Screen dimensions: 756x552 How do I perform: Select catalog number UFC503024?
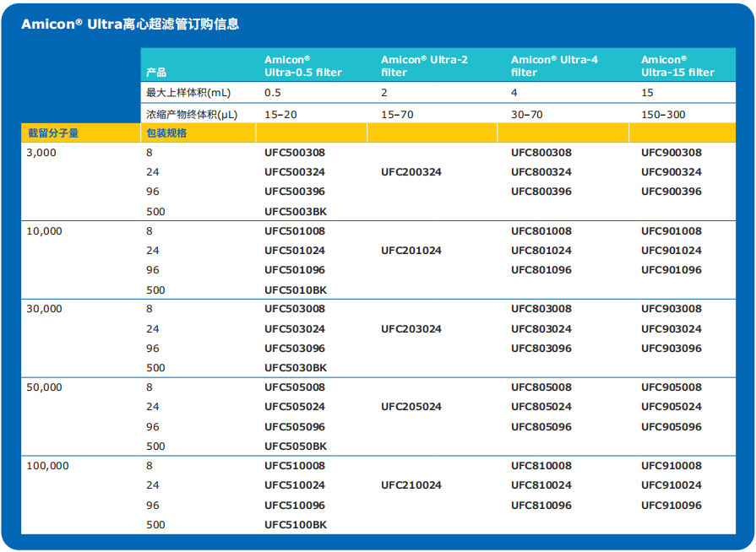pyautogui.click(x=295, y=329)
